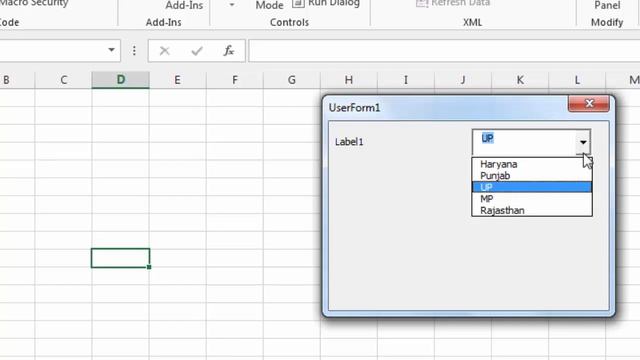The width and height of the screenshot is (640, 360).
Task: Click Run Dialog in Controls group
Action: click(x=327, y=4)
